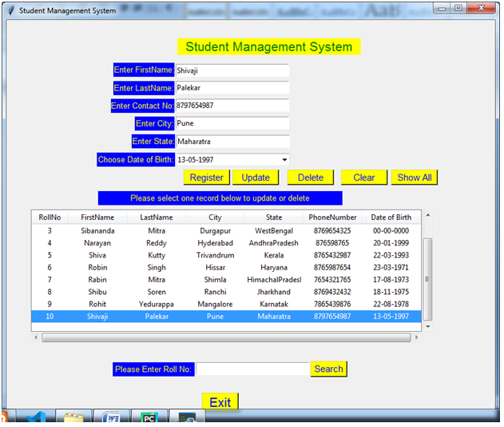
Task: Click the FirstName column header
Action: pyautogui.click(x=97, y=217)
